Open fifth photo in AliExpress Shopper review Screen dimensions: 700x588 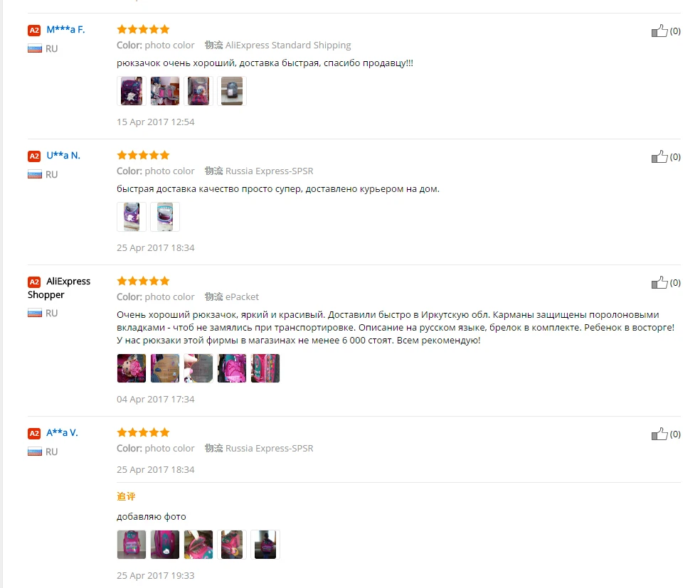(x=265, y=368)
